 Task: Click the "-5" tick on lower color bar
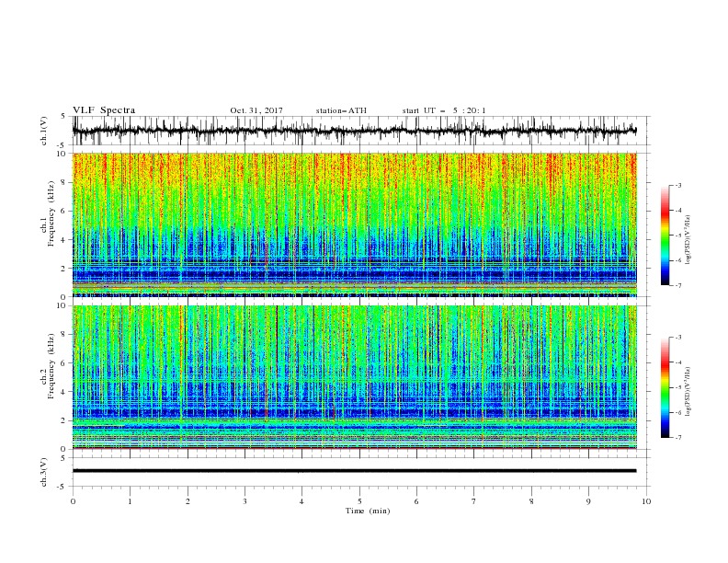(x=677, y=387)
